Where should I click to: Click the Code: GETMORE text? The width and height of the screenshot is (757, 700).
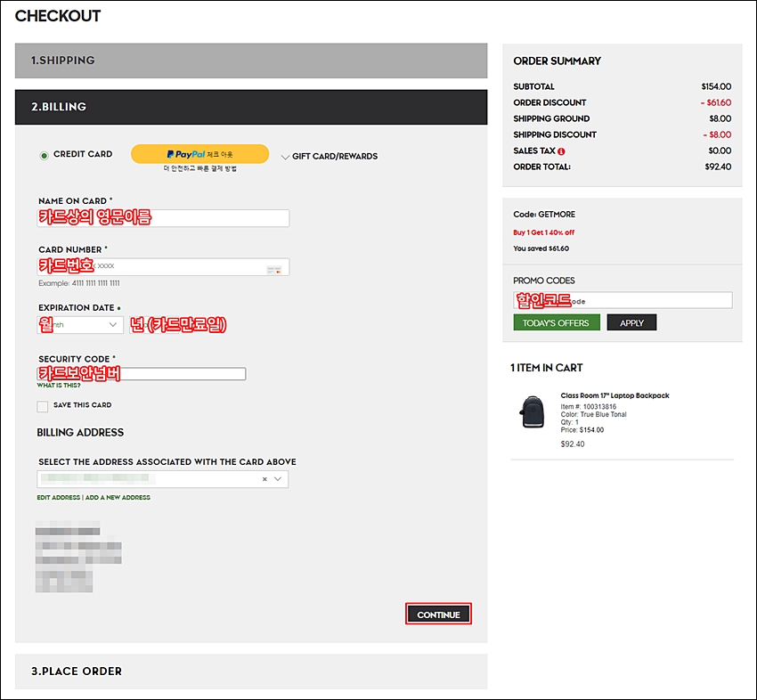(x=544, y=215)
